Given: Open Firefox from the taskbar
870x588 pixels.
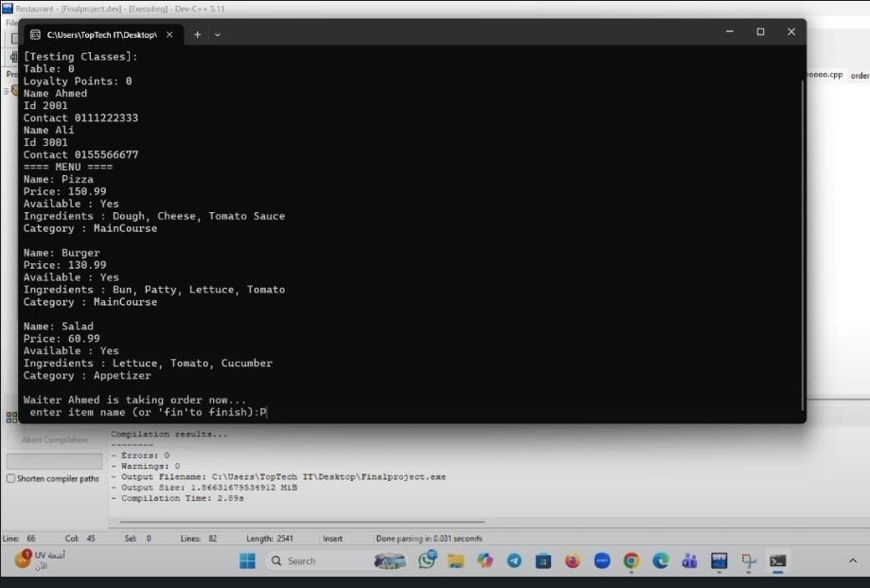Looking at the screenshot, I should pos(573,561).
